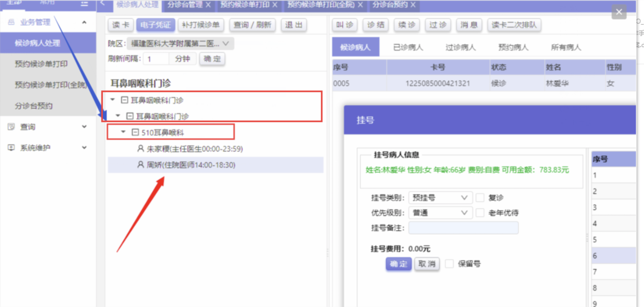The height and width of the screenshot is (307, 644).
Task: Check the 老年优待 option
Action: click(480, 213)
